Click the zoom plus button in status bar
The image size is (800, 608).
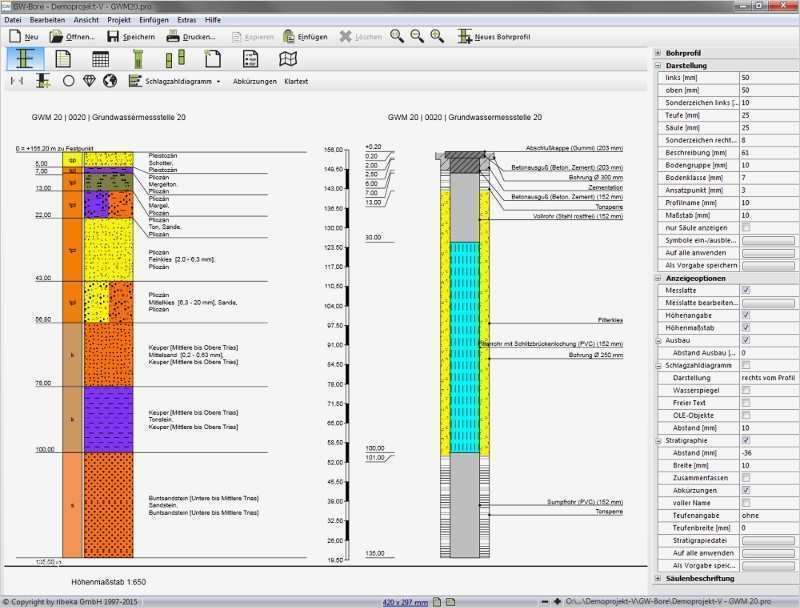pyautogui.click(x=557, y=602)
